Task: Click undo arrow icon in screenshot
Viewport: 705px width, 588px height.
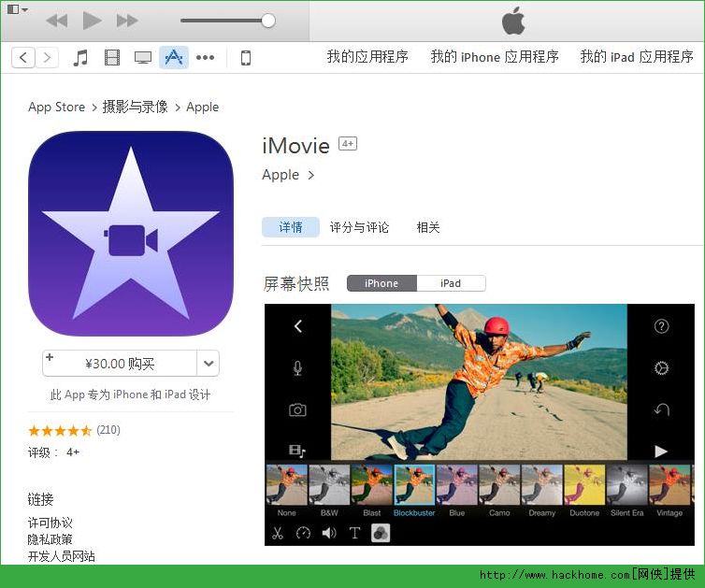Action: 661,409
